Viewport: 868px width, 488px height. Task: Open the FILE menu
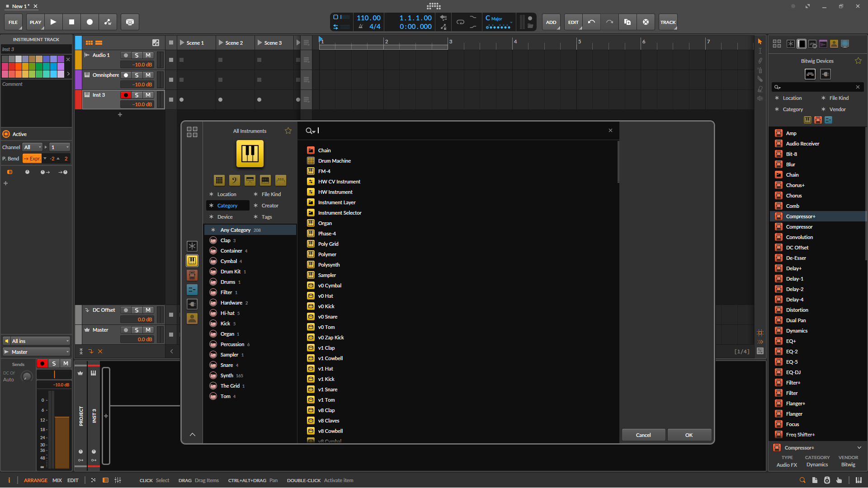[13, 22]
